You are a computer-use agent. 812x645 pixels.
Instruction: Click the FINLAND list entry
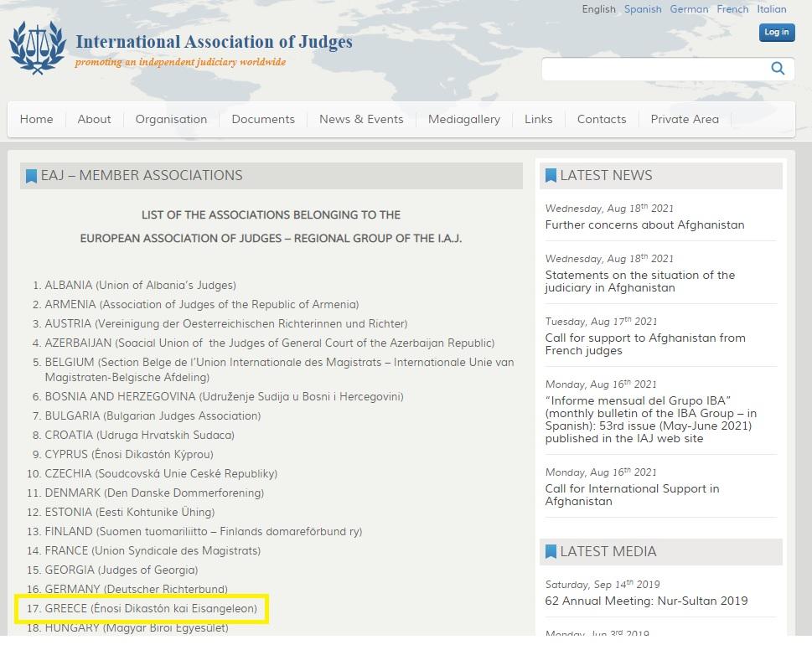point(204,531)
